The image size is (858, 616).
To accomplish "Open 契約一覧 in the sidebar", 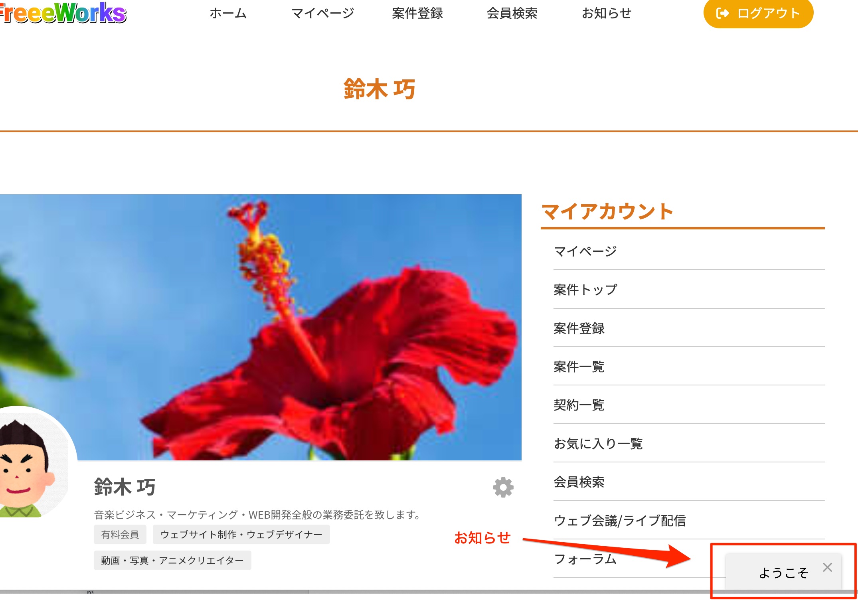I will pyautogui.click(x=579, y=405).
